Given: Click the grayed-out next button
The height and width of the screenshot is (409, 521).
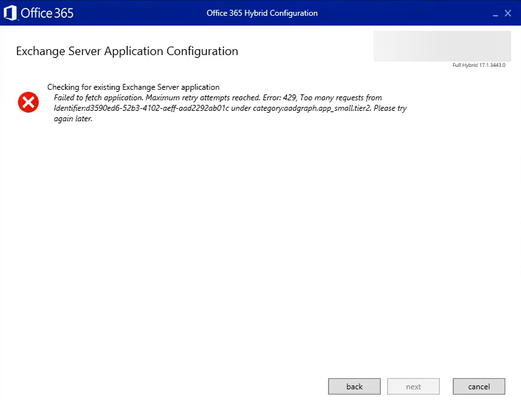Looking at the screenshot, I should pos(413,386).
